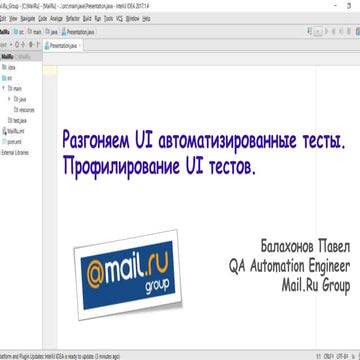This screenshot has height=360, width=360.
Task: Open the run configuration dropdown
Action: (318, 32)
